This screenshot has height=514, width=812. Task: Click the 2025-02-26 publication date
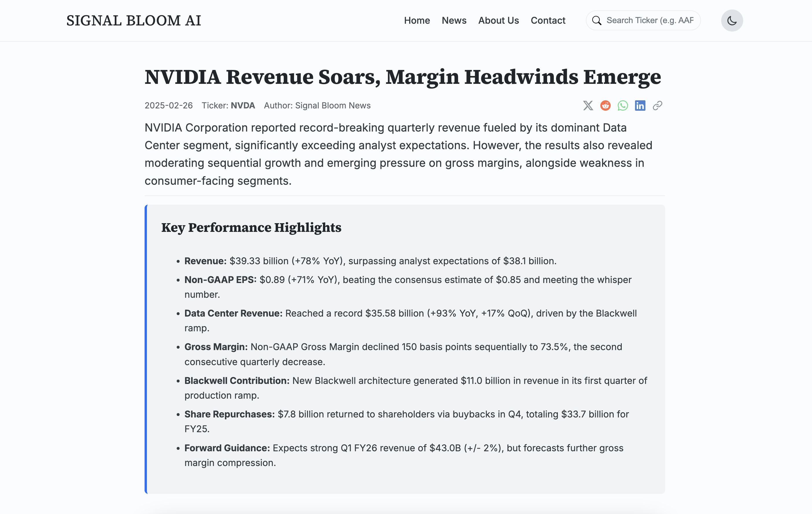(169, 106)
